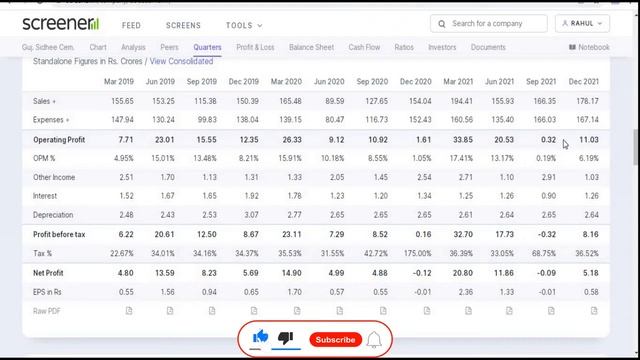640x360 pixels.
Task: Open Raw PDF for Dec 2019
Action: coord(254,311)
